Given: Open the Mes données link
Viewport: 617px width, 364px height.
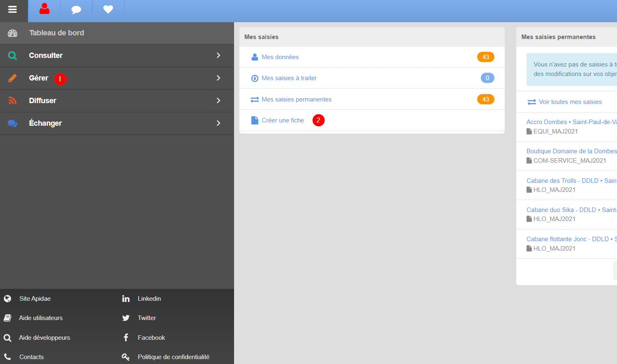Looking at the screenshot, I should tap(280, 57).
